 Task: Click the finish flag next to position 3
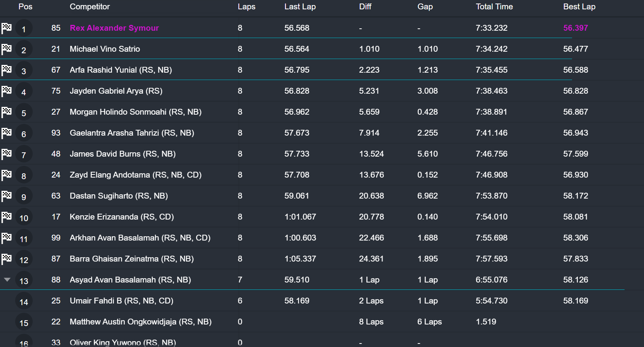click(x=7, y=70)
